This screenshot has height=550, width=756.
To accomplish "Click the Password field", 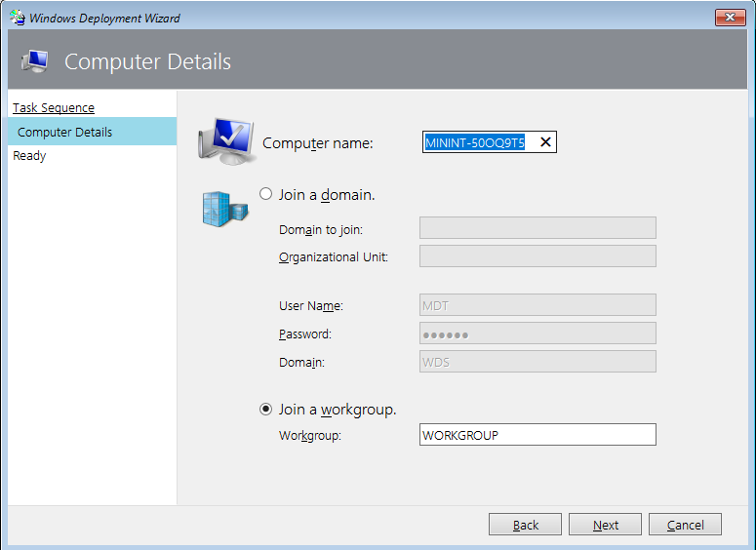I will click(537, 334).
